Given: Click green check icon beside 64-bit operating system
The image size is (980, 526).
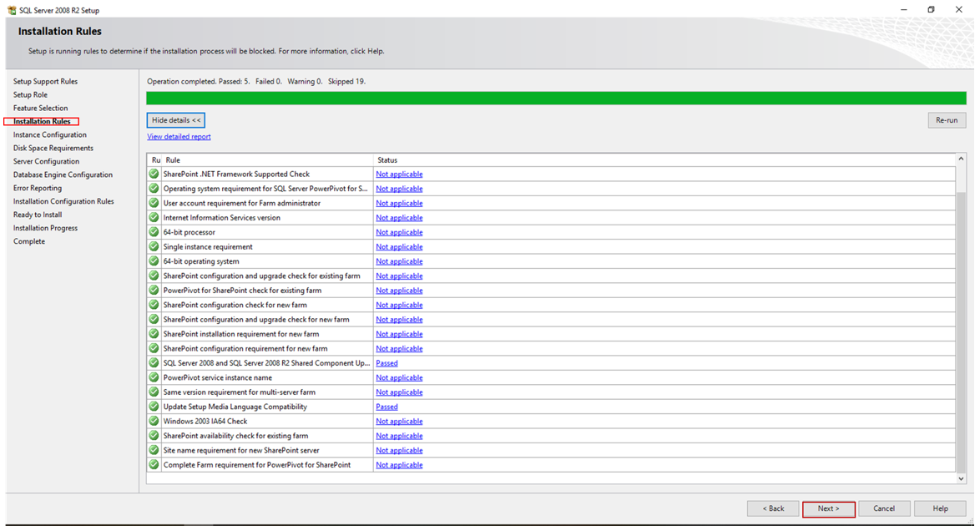Looking at the screenshot, I should click(x=154, y=261).
